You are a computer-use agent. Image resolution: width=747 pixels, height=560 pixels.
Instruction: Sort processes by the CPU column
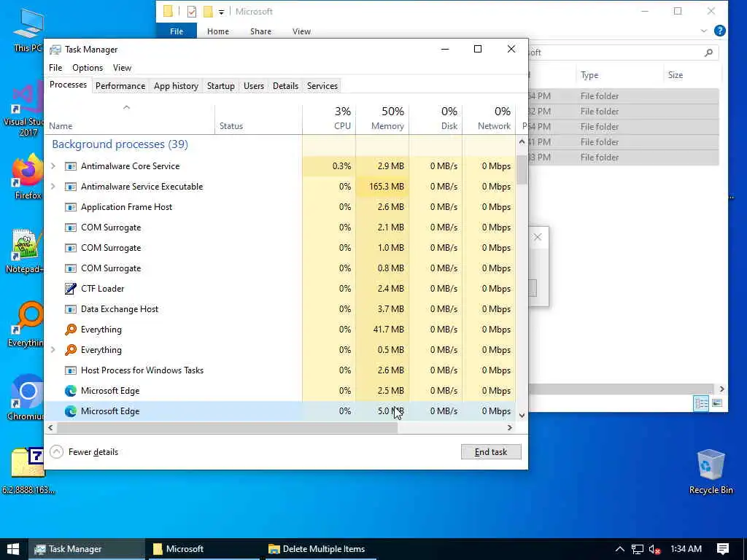tap(329, 120)
